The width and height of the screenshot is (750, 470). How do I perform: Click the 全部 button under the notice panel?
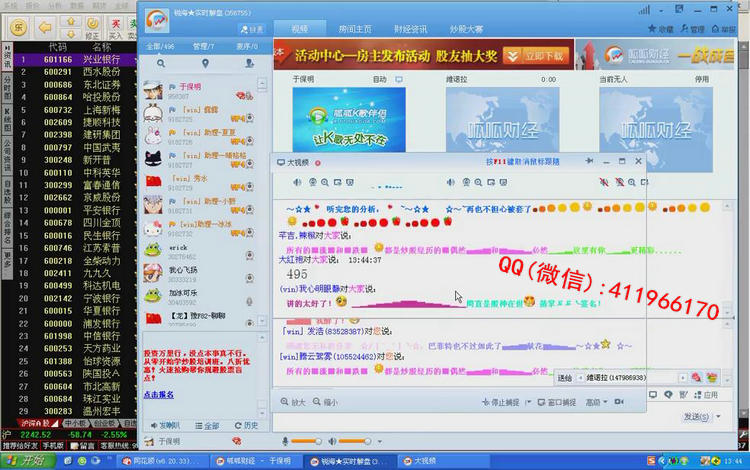pyautogui.click(x=207, y=426)
